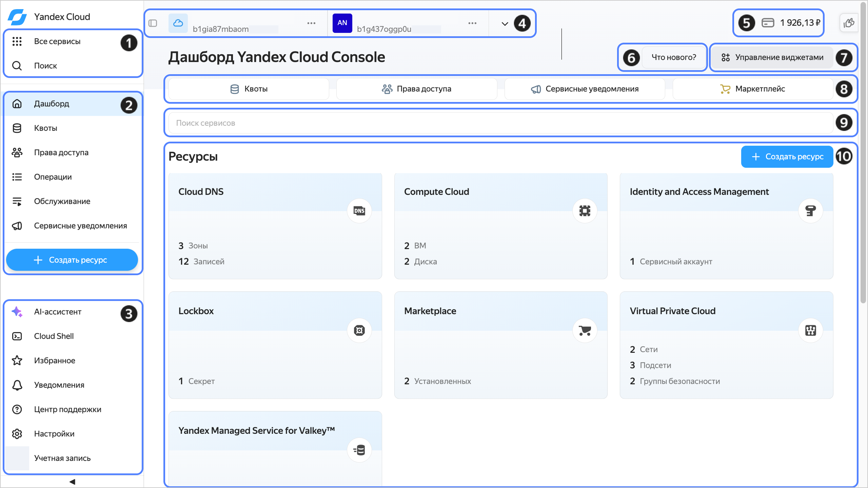Open Операции in the sidebar

tap(73, 177)
